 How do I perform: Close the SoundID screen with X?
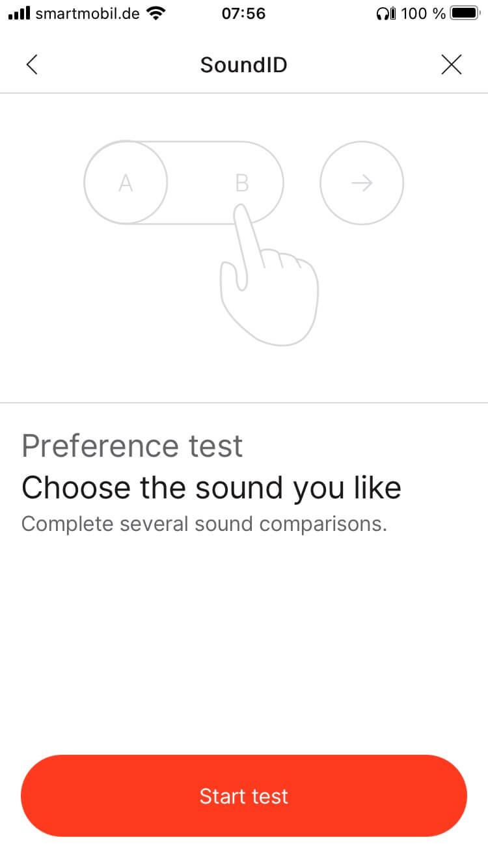pos(451,64)
